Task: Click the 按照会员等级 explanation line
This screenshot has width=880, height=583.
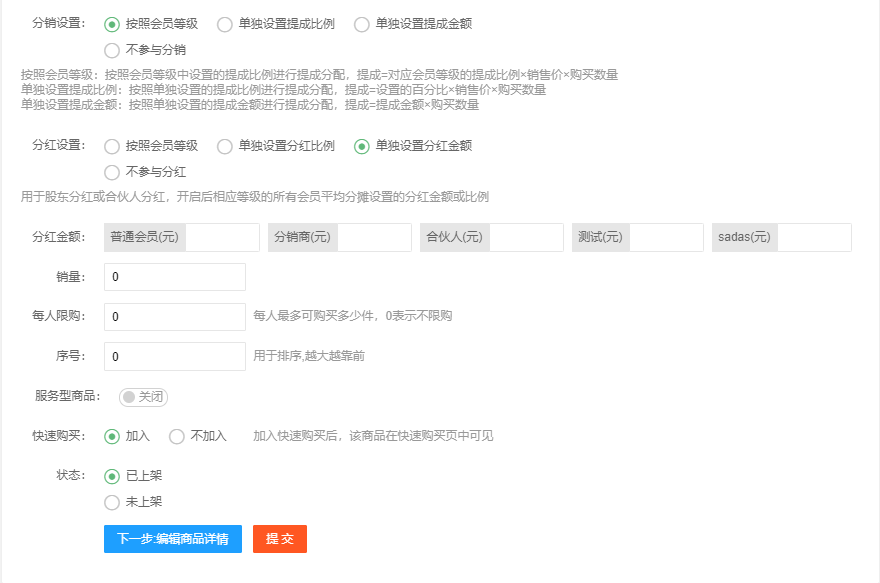Action: 319,75
